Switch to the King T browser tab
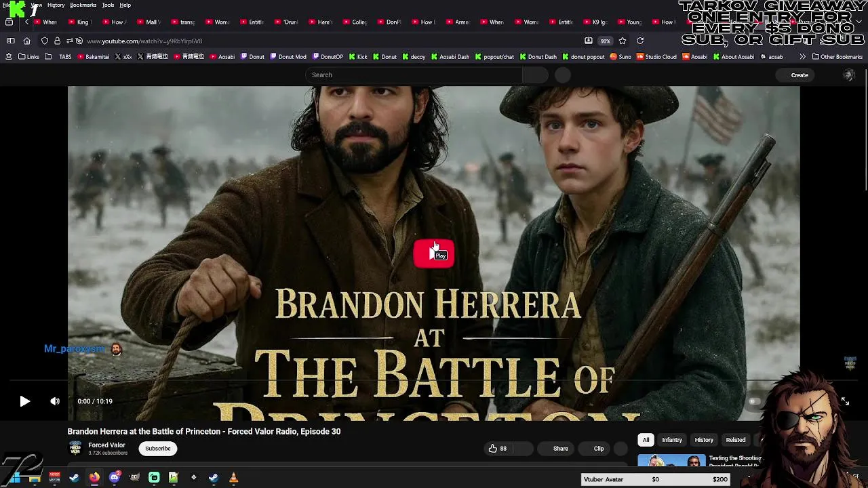Screen dimensions: 868x488 coord(79,22)
